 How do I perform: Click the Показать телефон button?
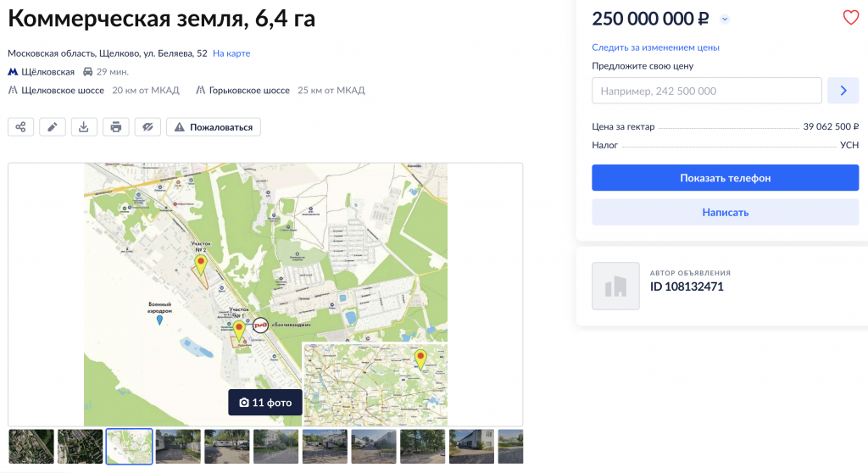(x=725, y=178)
